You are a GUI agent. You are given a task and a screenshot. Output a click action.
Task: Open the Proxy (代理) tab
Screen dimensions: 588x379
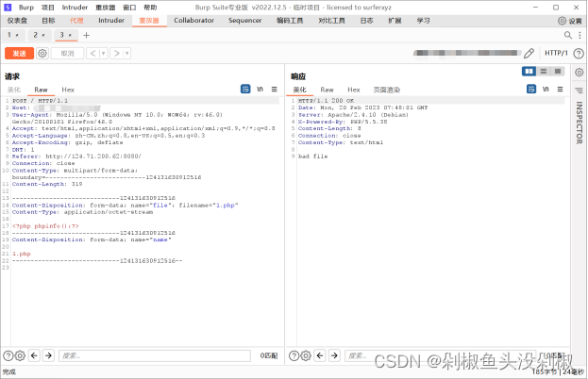(x=76, y=21)
